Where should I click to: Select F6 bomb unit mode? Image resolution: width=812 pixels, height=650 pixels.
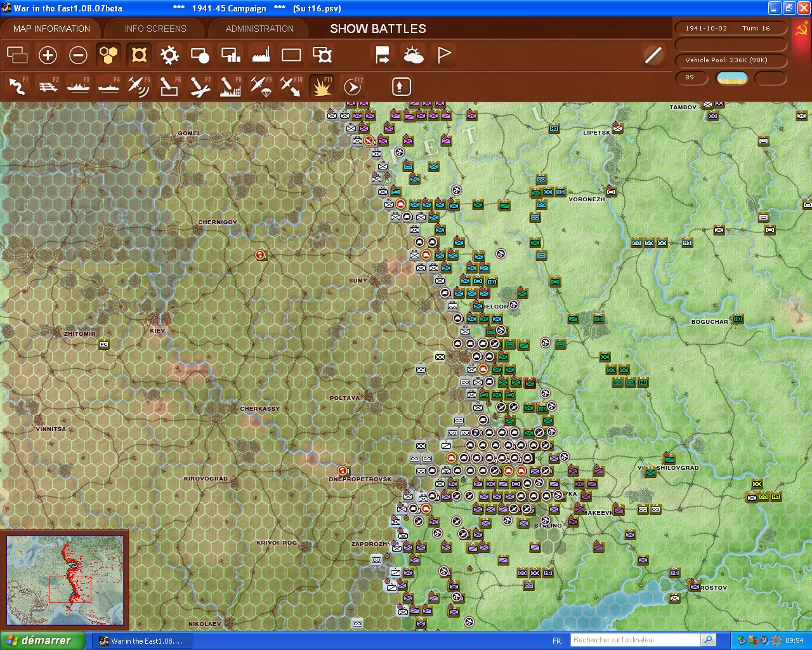click(x=169, y=86)
